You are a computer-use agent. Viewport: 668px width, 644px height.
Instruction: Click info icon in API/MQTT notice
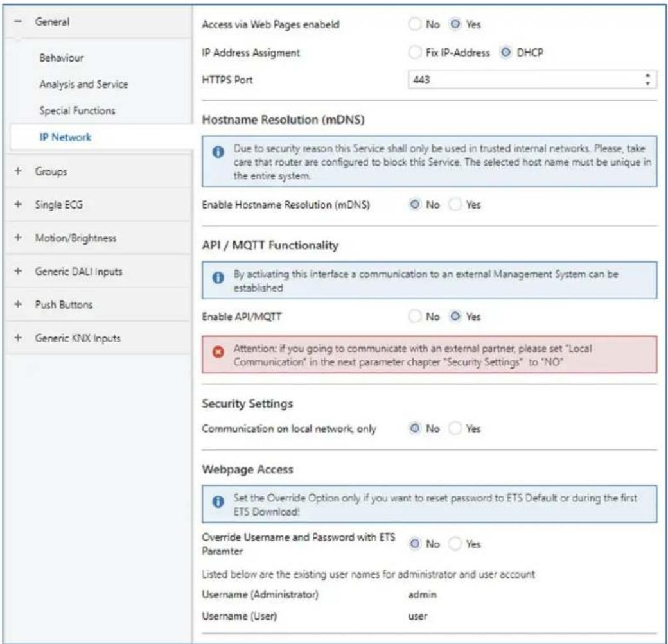click(218, 278)
